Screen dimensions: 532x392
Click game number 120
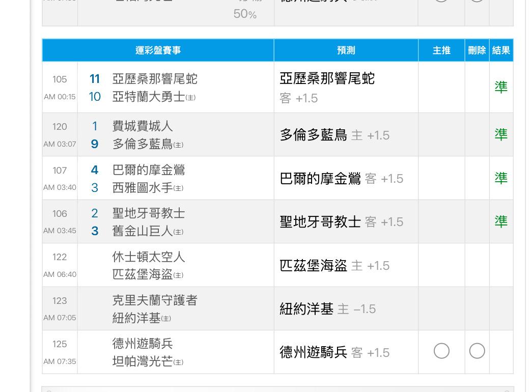pyautogui.click(x=60, y=127)
